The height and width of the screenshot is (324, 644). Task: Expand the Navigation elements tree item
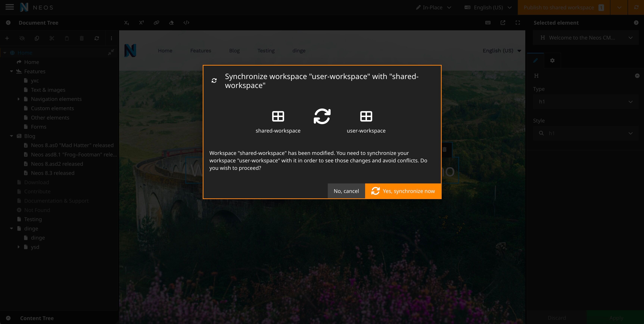click(x=18, y=99)
